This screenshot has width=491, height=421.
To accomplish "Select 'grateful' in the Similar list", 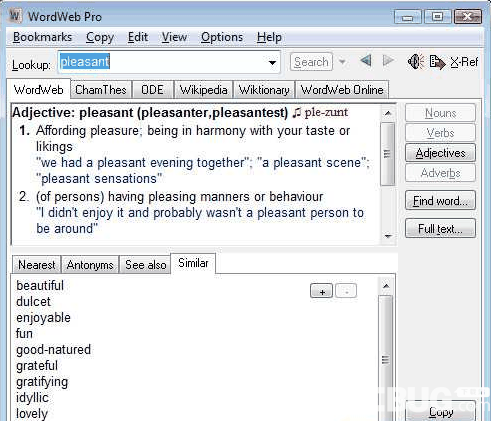I will [x=37, y=366].
